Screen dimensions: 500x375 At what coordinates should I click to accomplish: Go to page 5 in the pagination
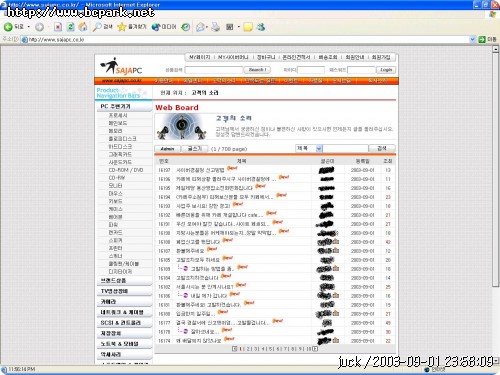[270, 349]
